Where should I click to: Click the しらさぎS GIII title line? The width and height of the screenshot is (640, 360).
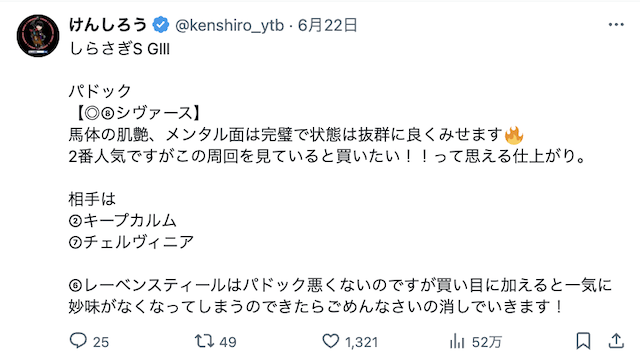119,49
